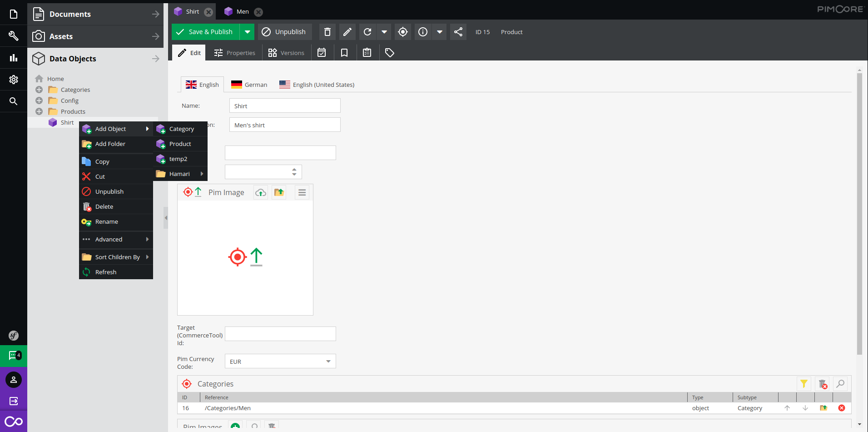
Task: Click the Save & Publish button
Action: [x=206, y=32]
